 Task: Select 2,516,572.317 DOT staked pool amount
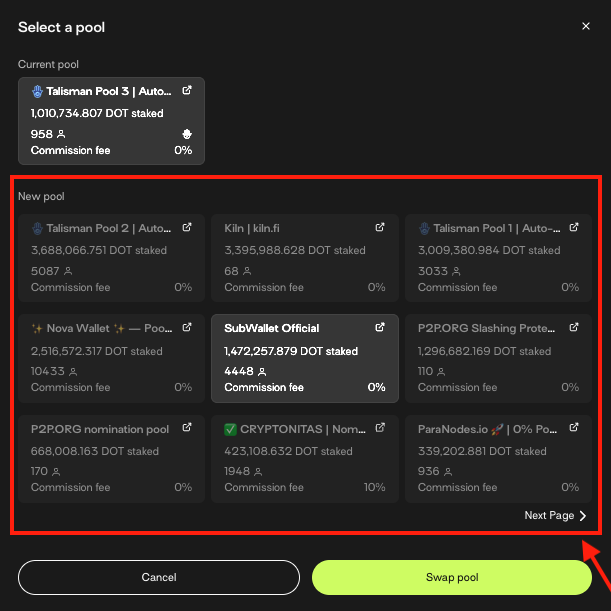coord(97,351)
